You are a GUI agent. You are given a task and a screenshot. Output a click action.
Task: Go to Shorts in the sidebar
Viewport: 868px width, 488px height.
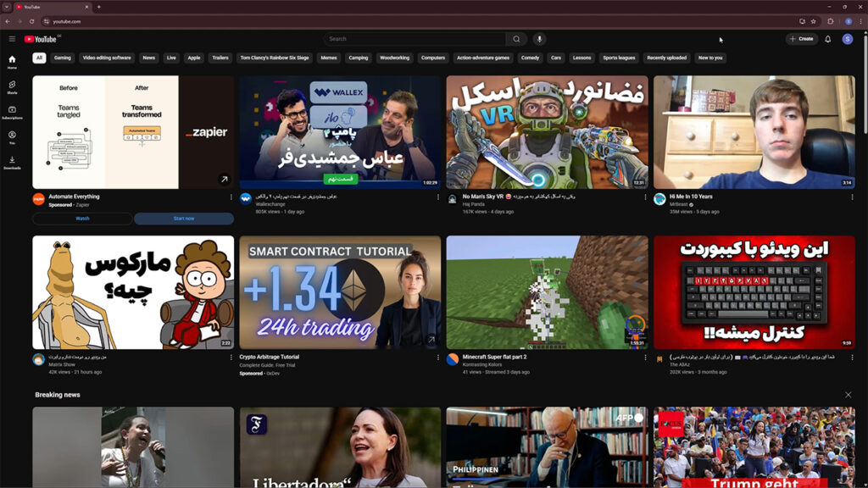click(12, 86)
